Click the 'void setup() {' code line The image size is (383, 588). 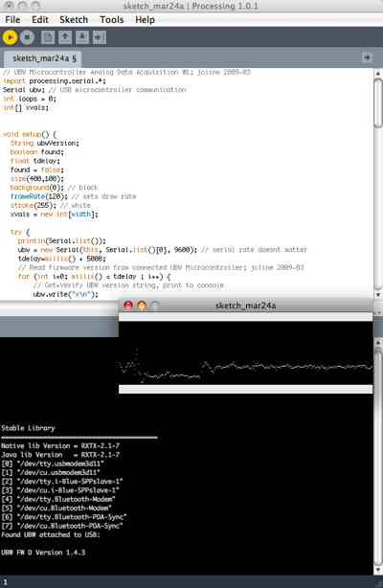[30, 134]
